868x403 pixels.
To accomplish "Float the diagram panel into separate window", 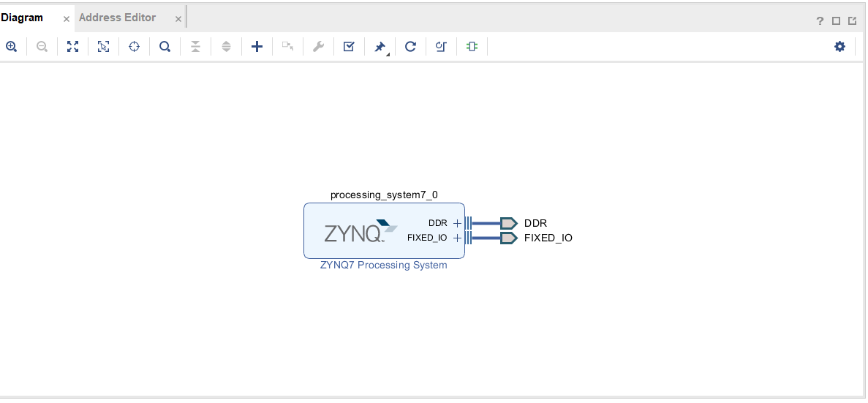I will pos(853,21).
